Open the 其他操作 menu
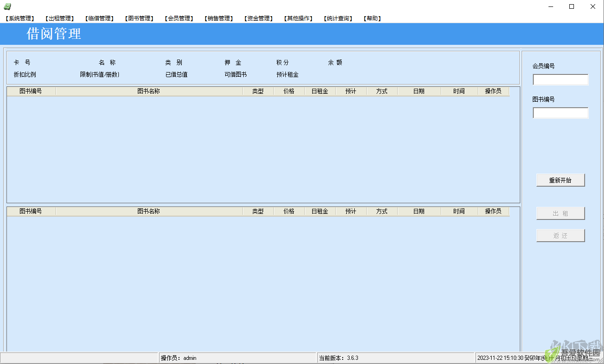The width and height of the screenshot is (604, 364). pos(298,18)
